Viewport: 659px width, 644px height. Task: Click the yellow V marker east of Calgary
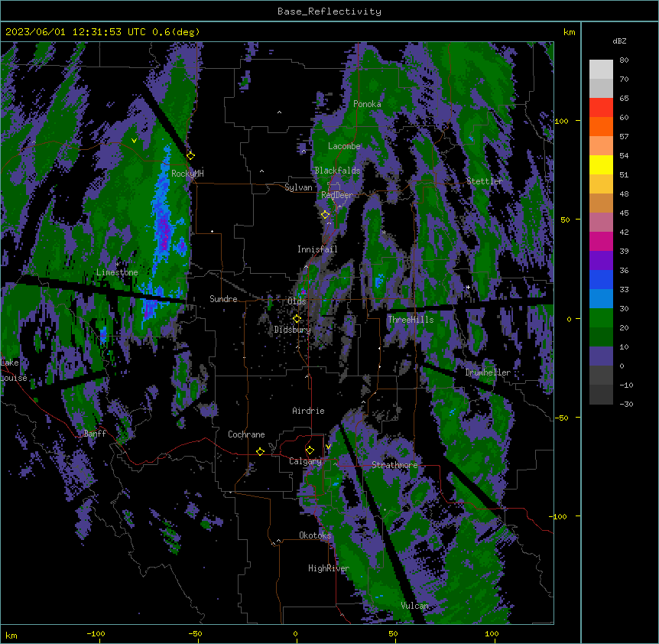pos(328,447)
